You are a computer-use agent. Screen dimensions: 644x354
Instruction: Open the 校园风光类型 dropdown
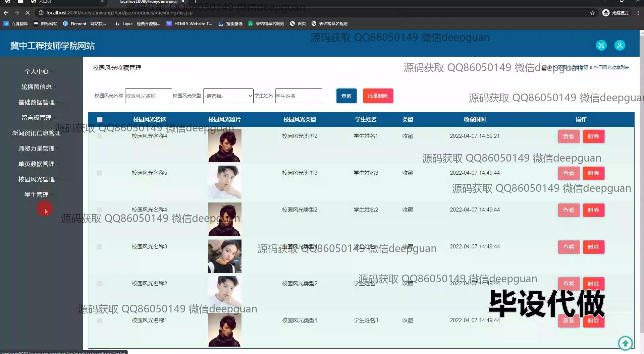[x=228, y=96]
